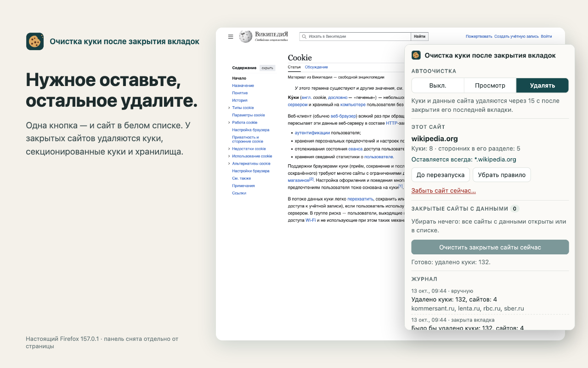Jump to the См. также section
The width and height of the screenshot is (588, 368).
242,178
